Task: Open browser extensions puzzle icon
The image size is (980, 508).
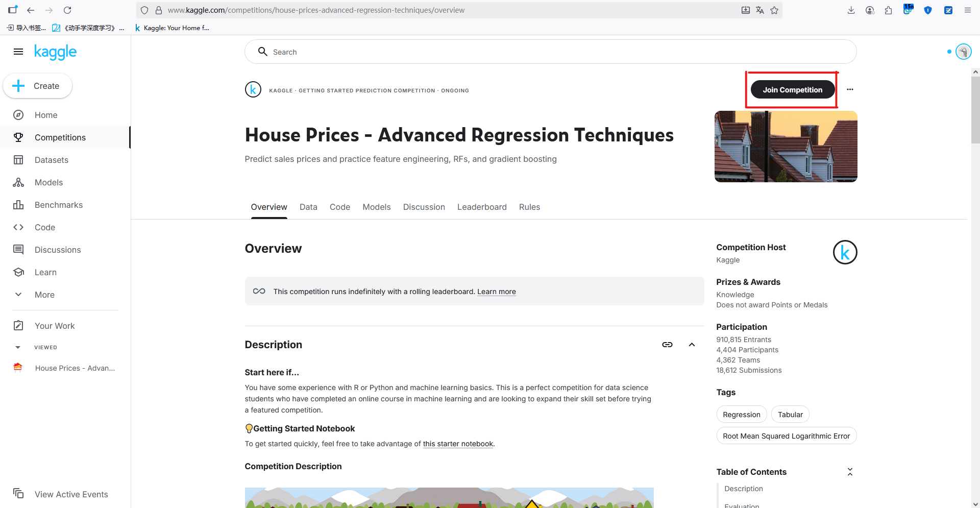Action: (889, 10)
